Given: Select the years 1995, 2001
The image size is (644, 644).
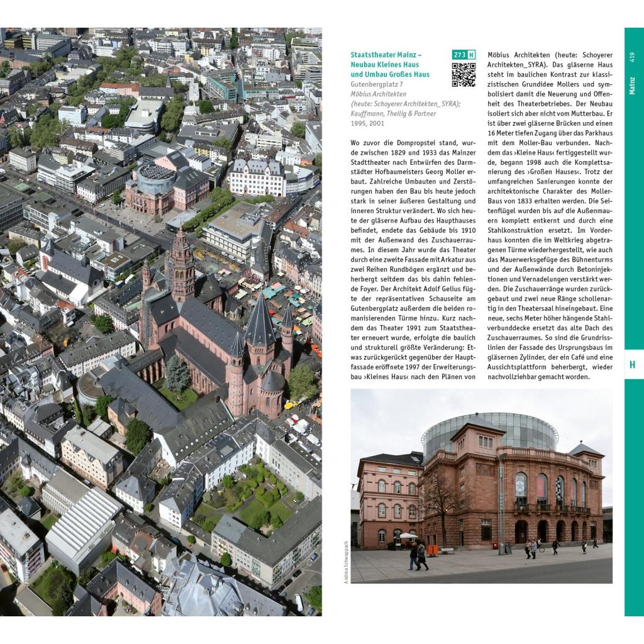Looking at the screenshot, I should coord(368,123).
